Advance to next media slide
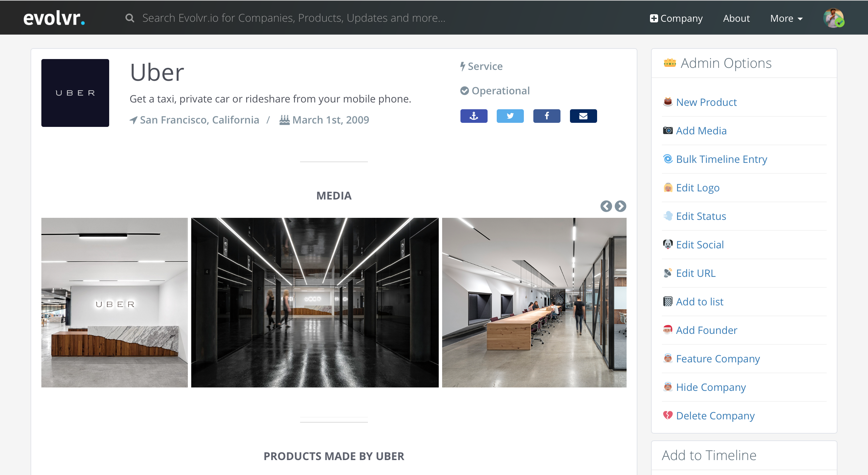The width and height of the screenshot is (868, 475). (x=620, y=206)
